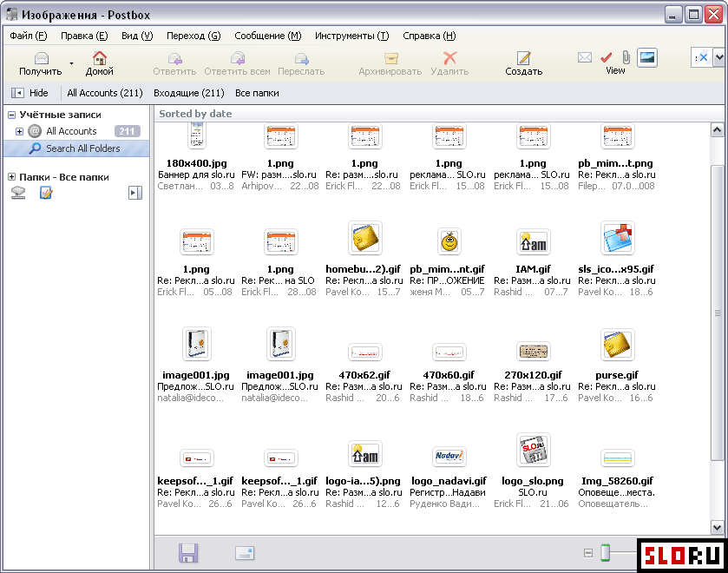
Task: Click the Создать (Compose) pencil icon
Action: coord(523,59)
